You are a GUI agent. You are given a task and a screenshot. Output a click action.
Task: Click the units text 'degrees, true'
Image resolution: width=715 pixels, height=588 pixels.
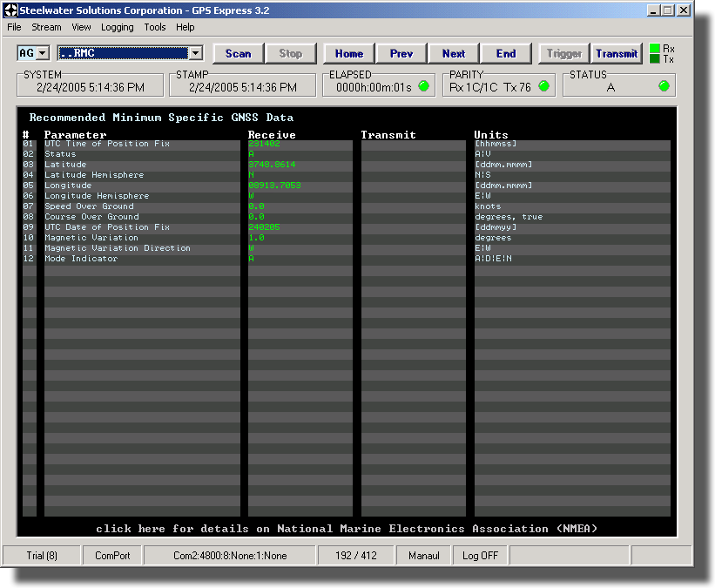[x=509, y=217]
